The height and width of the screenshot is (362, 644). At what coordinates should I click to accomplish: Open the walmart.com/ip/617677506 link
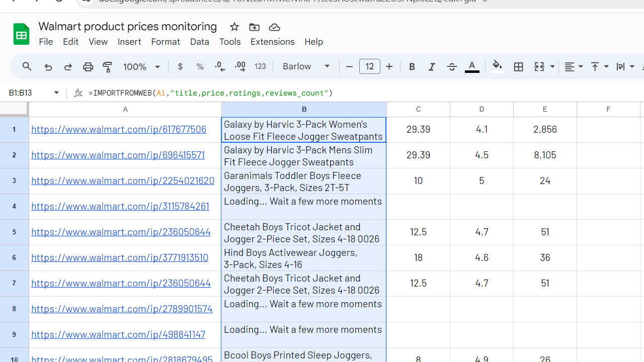click(119, 129)
